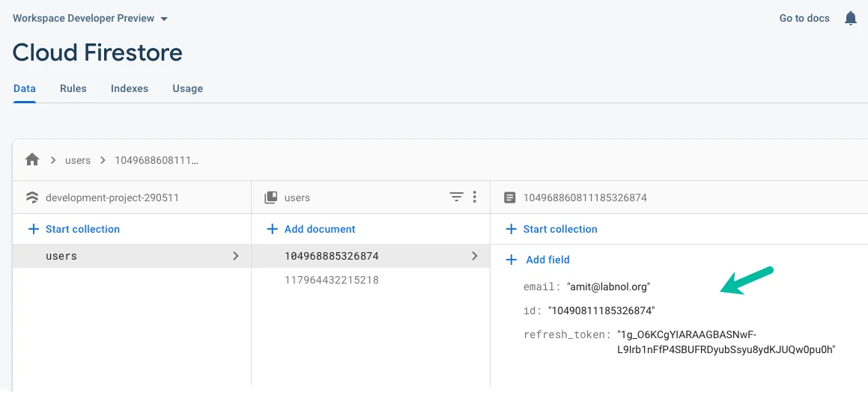Click the development-project-290511 header text
The height and width of the screenshot is (410, 868).
coord(112,198)
